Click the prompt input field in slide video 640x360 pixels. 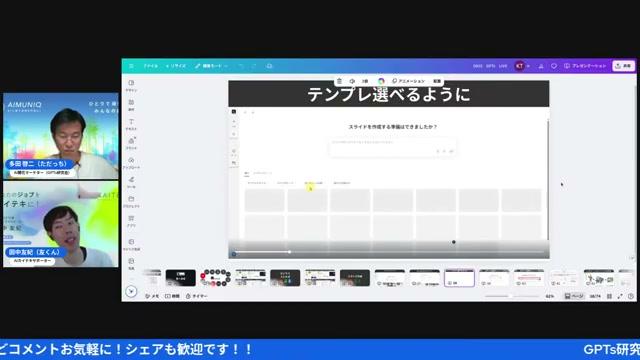392,147
